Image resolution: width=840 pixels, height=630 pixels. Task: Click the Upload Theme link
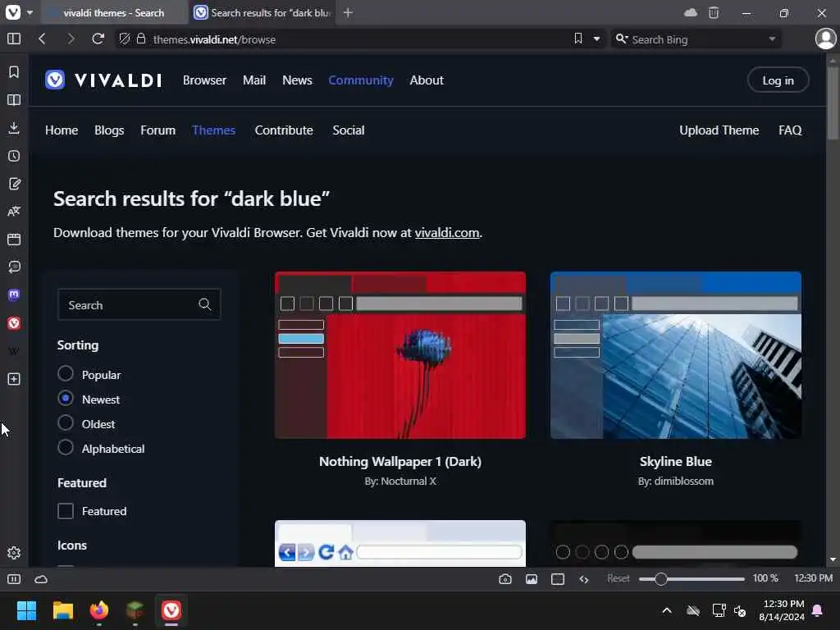point(719,130)
